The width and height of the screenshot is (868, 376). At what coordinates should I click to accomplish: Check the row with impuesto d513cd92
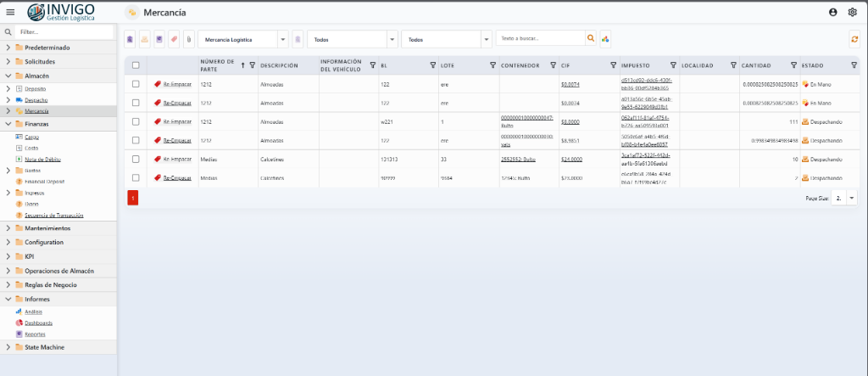136,84
